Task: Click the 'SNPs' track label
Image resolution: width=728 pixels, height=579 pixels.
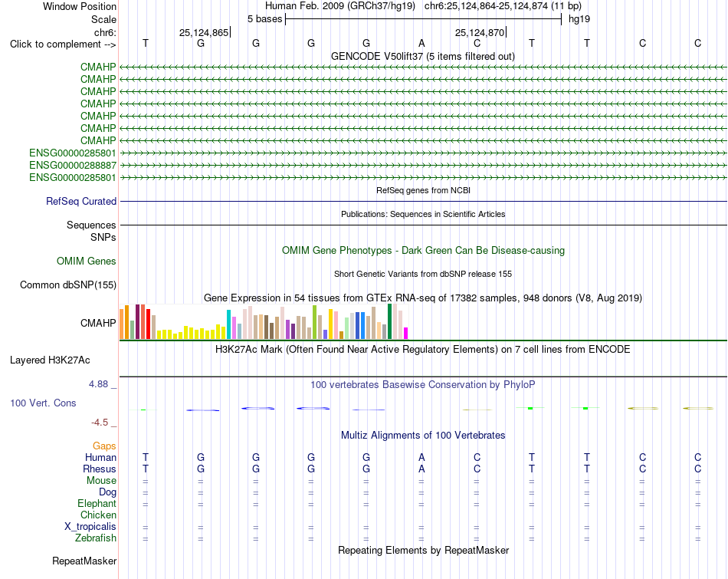Action: (x=103, y=237)
